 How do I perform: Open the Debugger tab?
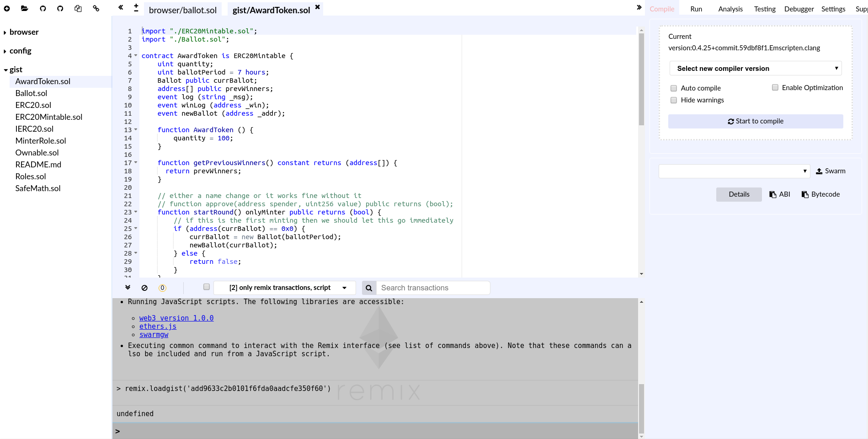(799, 9)
